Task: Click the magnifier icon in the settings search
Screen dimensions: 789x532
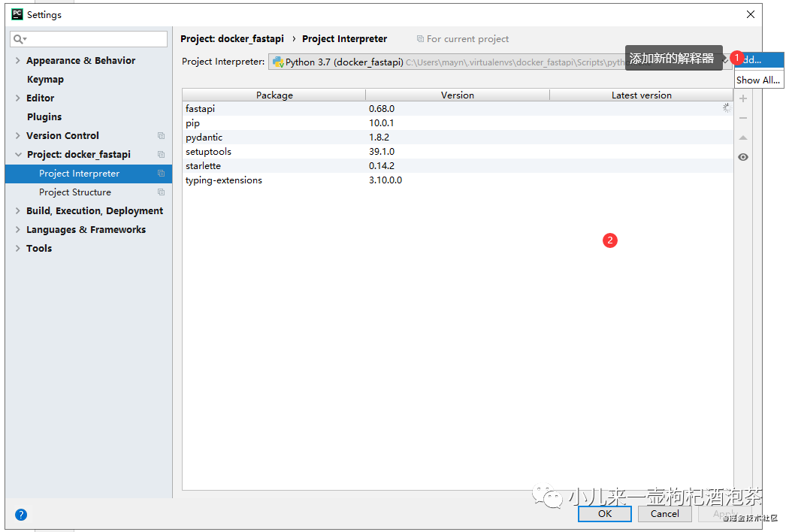Action: 19,39
